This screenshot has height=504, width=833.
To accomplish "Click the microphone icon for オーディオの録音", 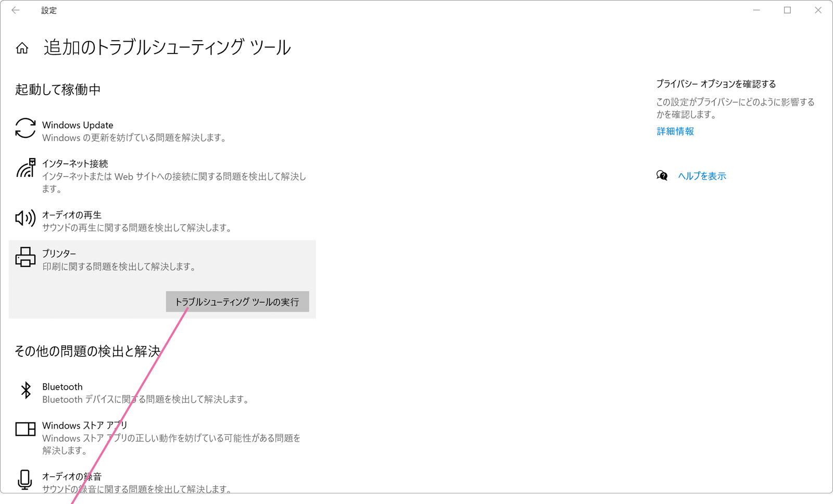I will (24, 480).
